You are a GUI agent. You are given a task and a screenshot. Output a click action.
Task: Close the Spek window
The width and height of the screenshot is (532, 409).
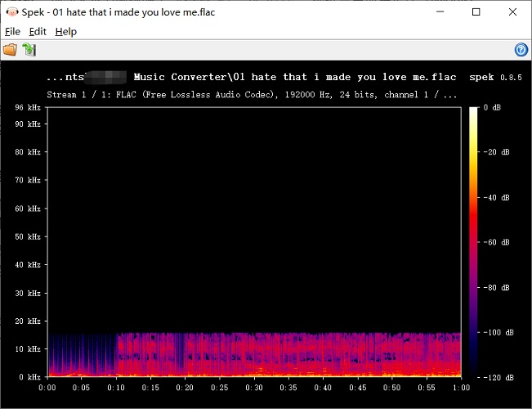point(512,12)
